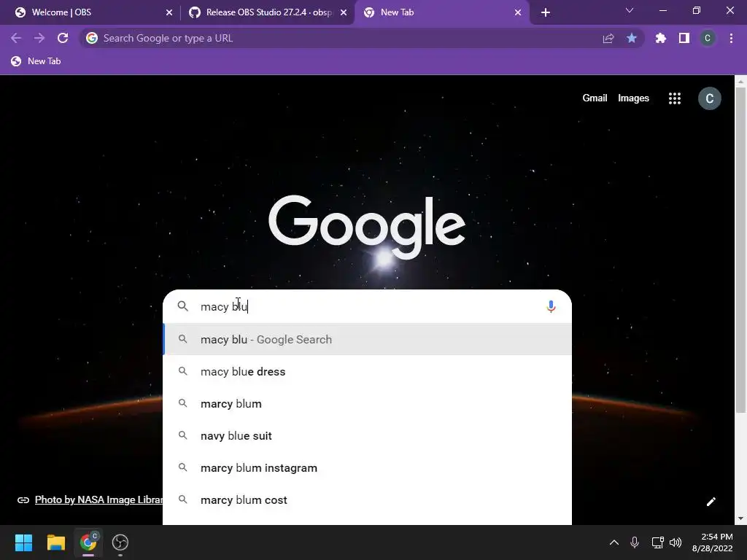Pick the "marcy blum cost" suggestion

368,500
